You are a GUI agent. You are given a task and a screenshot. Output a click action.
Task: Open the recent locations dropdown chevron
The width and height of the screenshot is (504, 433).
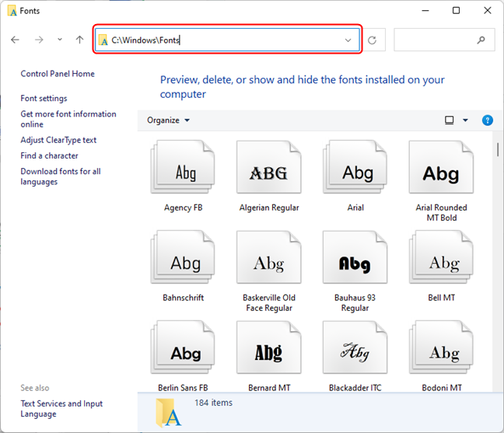[x=60, y=40]
